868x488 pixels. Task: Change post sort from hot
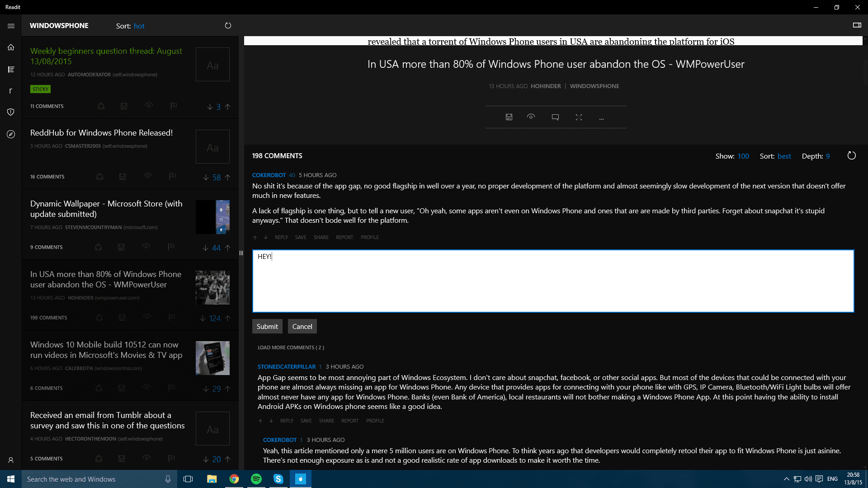click(x=139, y=26)
